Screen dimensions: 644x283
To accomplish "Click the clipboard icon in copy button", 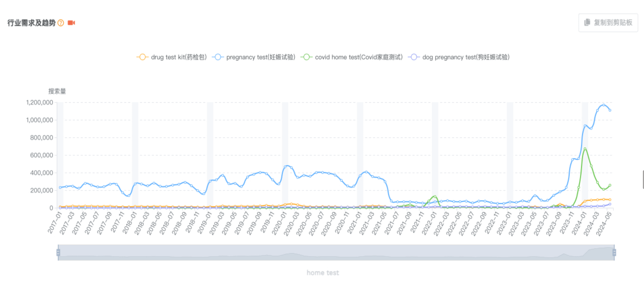I will (x=587, y=22).
